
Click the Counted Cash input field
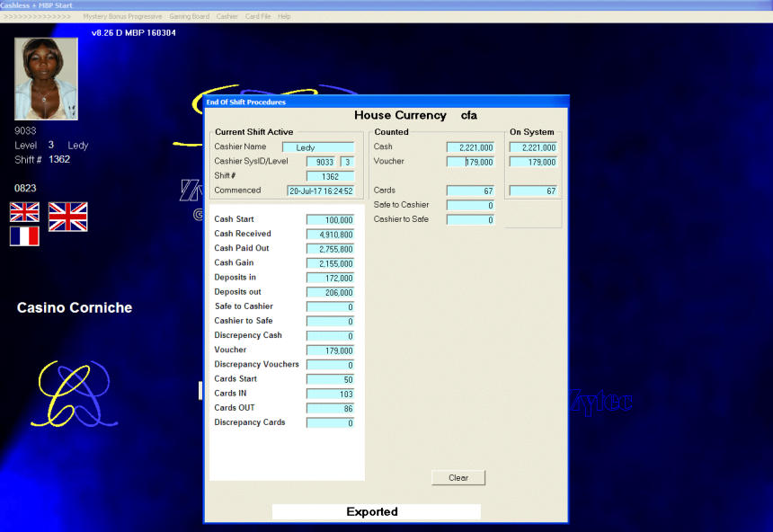pos(470,147)
